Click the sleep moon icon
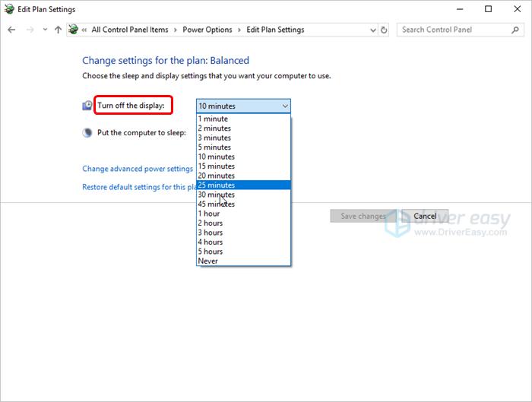 pyautogui.click(x=87, y=133)
